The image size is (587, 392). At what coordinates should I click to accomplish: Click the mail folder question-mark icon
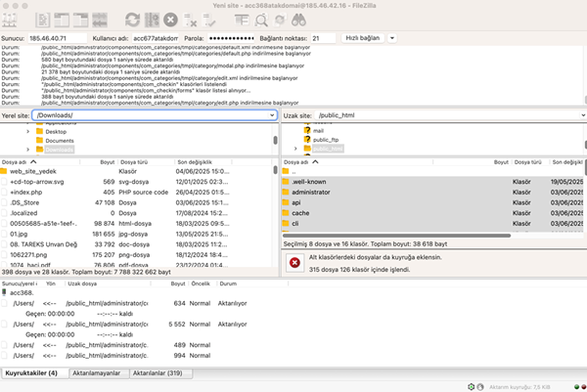[x=307, y=130]
